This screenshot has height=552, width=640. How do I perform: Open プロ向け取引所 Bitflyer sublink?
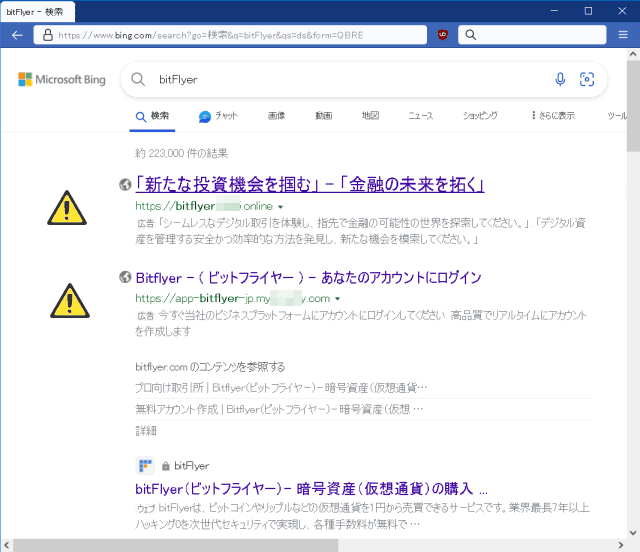(281, 387)
